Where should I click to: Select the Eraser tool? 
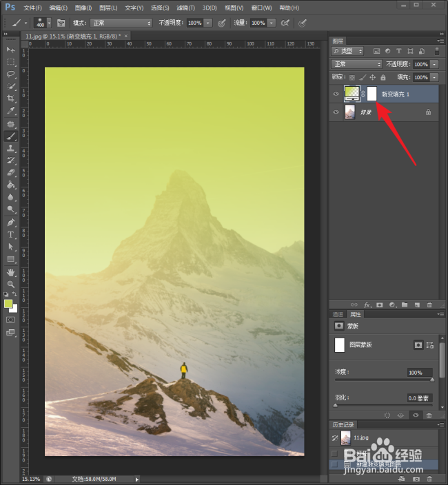pyautogui.click(x=10, y=172)
